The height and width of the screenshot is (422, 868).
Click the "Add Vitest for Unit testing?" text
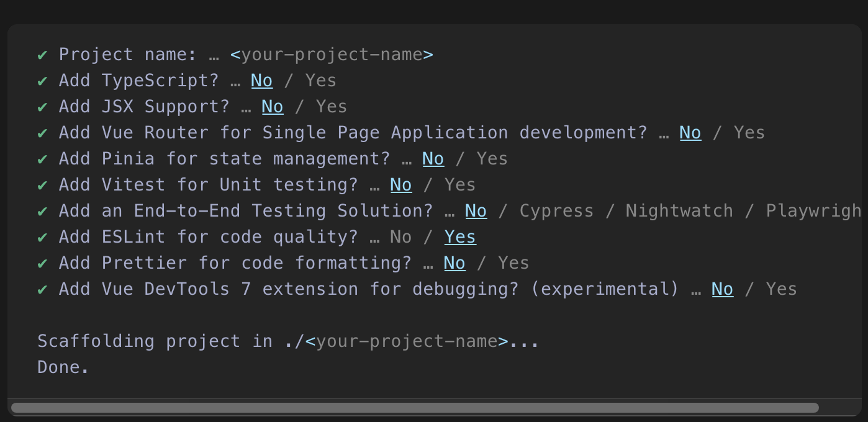click(209, 185)
